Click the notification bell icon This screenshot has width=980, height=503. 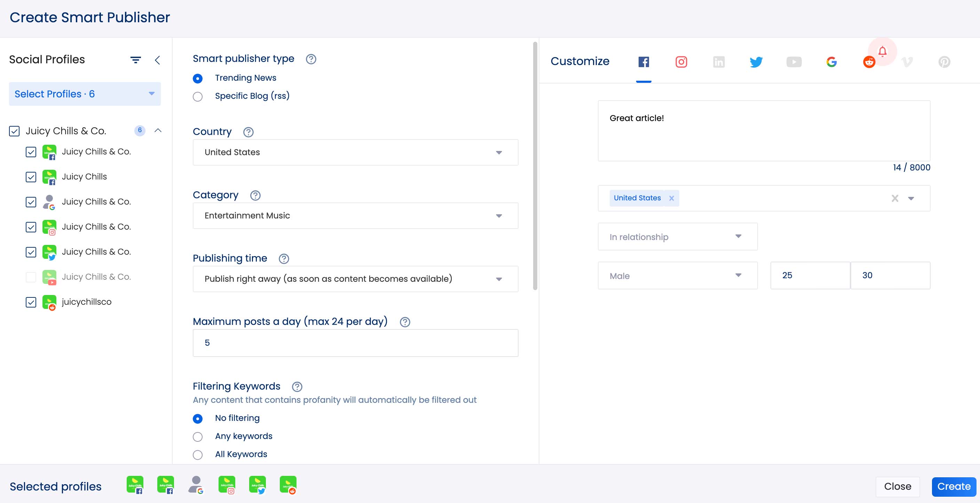(x=882, y=51)
